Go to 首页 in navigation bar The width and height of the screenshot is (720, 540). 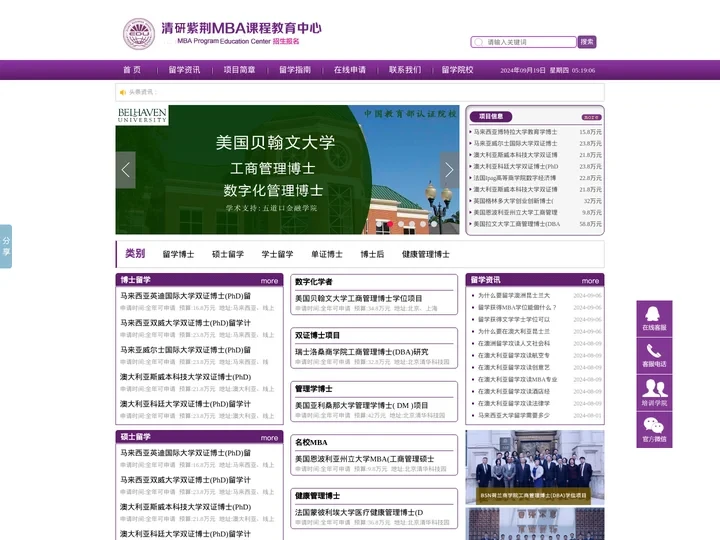click(x=132, y=70)
